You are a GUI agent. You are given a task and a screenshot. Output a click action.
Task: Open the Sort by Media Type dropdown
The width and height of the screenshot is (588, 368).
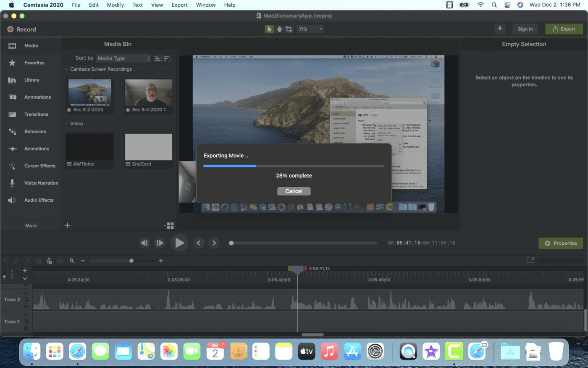(x=123, y=58)
